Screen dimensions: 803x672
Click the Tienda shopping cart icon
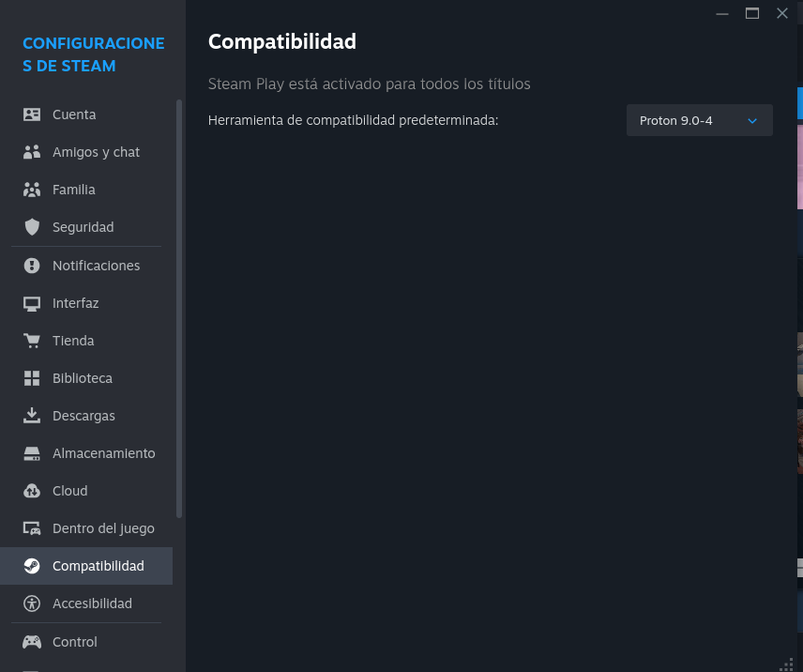pos(32,341)
